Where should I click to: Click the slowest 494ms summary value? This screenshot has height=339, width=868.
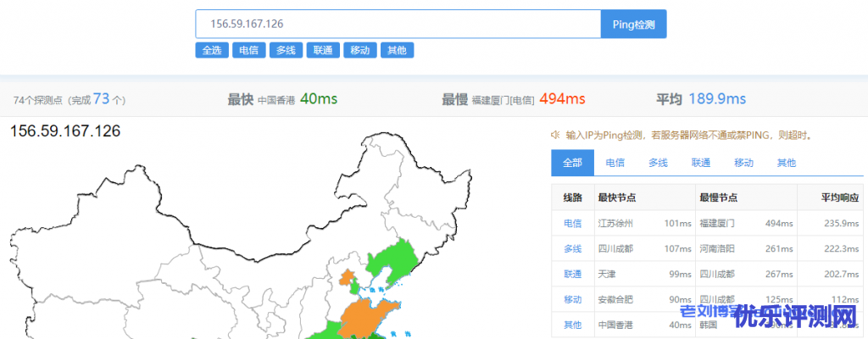click(562, 99)
